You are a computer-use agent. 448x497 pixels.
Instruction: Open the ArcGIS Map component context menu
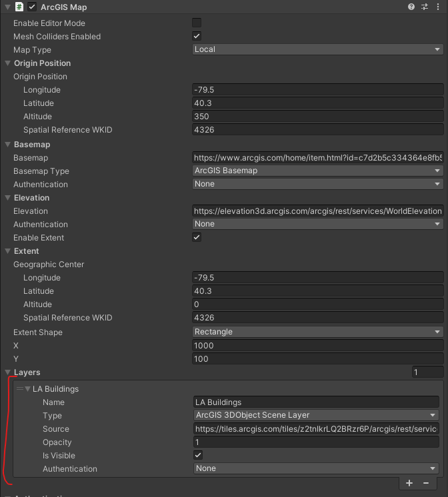[x=438, y=7]
